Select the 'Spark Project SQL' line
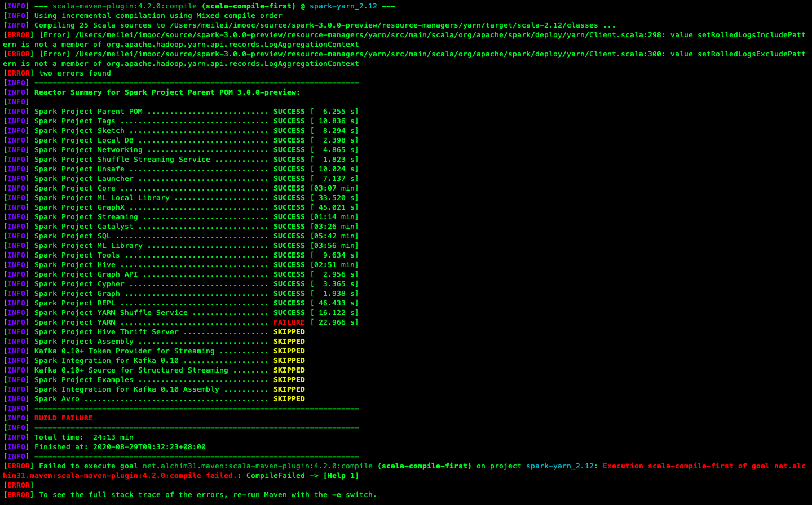The height and width of the screenshot is (505, 812). pyautogui.click(x=181, y=236)
